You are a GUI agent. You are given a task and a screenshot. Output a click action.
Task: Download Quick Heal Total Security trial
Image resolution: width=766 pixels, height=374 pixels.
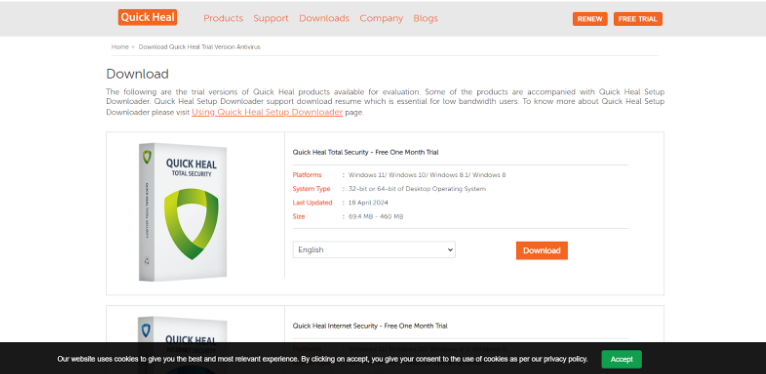[542, 250]
